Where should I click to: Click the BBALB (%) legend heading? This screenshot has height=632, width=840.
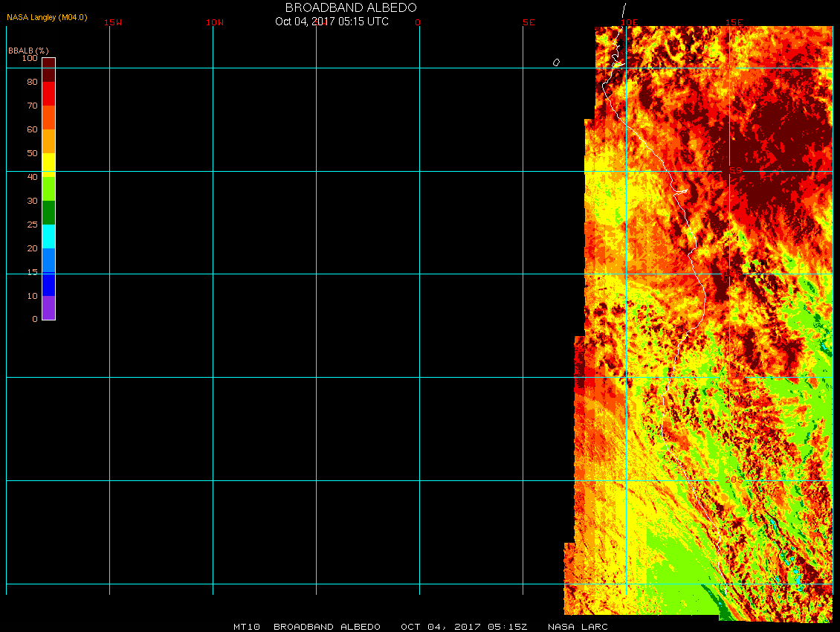pyautogui.click(x=28, y=50)
